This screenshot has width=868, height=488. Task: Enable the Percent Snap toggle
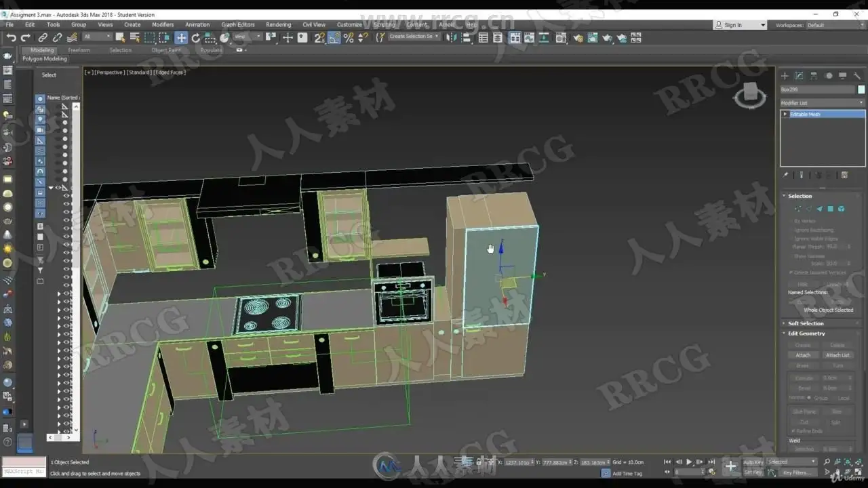[349, 38]
